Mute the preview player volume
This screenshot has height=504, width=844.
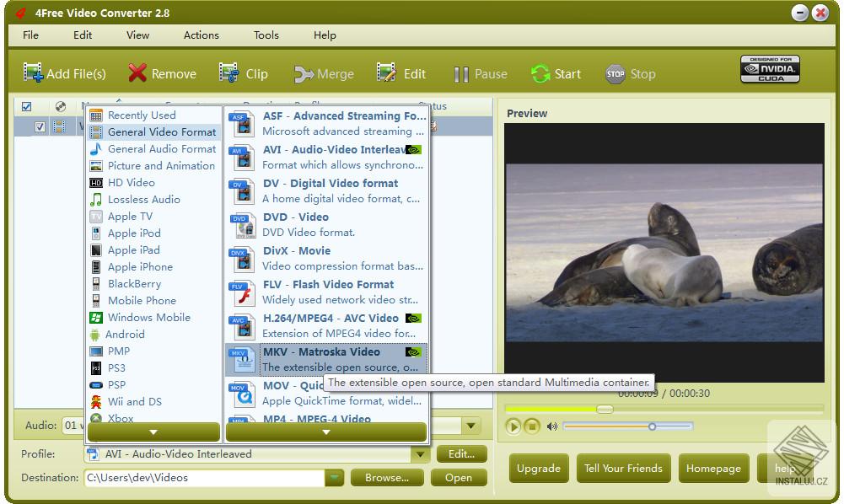pos(551,426)
